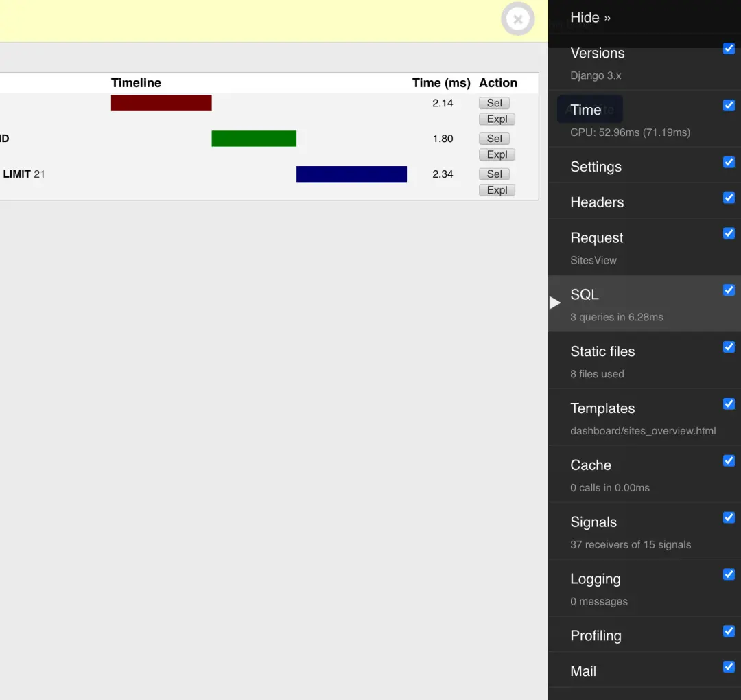This screenshot has height=700, width=741.
Task: Open the Versions panel
Action: coord(598,53)
